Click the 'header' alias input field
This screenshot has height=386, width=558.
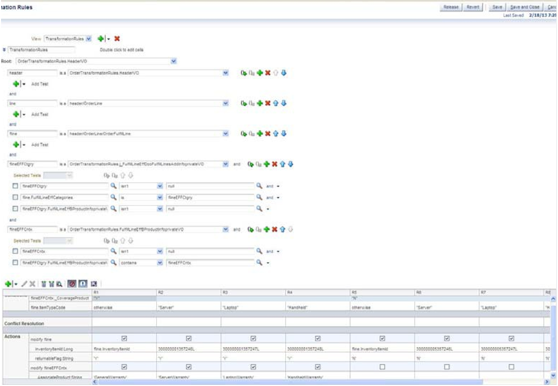coord(32,73)
